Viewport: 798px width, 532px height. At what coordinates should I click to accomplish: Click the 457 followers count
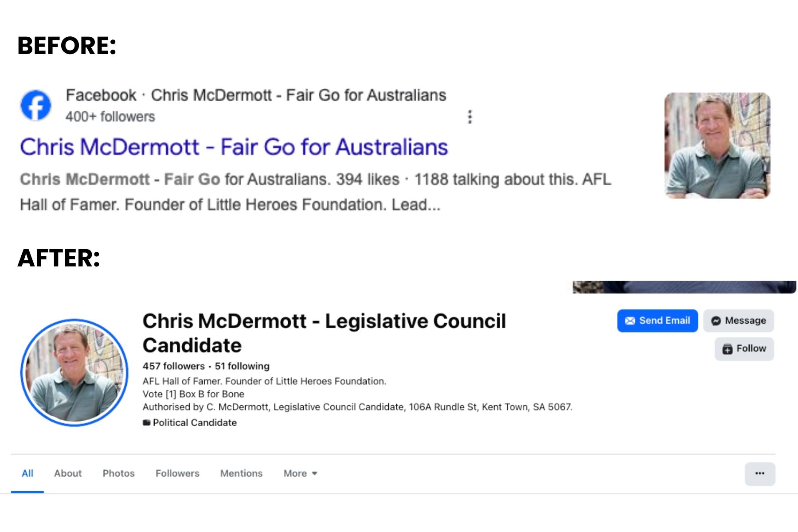(173, 366)
